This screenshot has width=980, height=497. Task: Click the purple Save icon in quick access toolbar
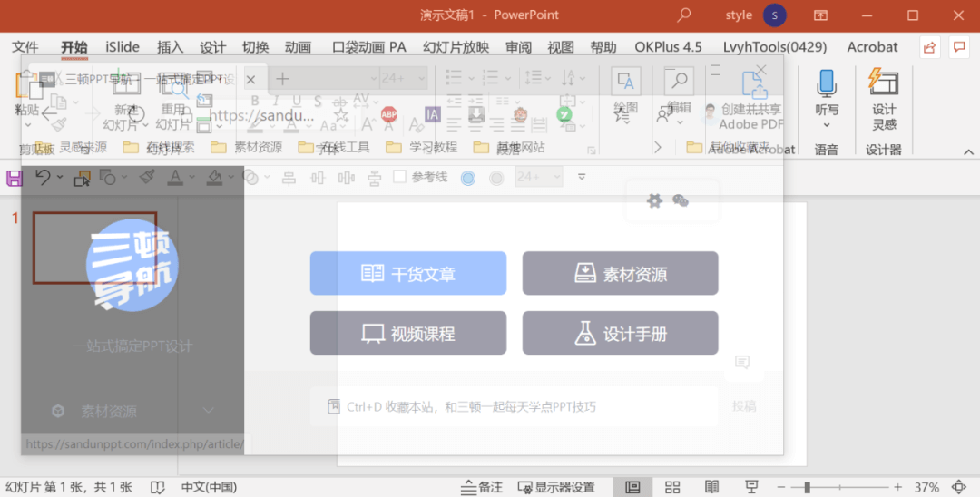click(x=15, y=178)
